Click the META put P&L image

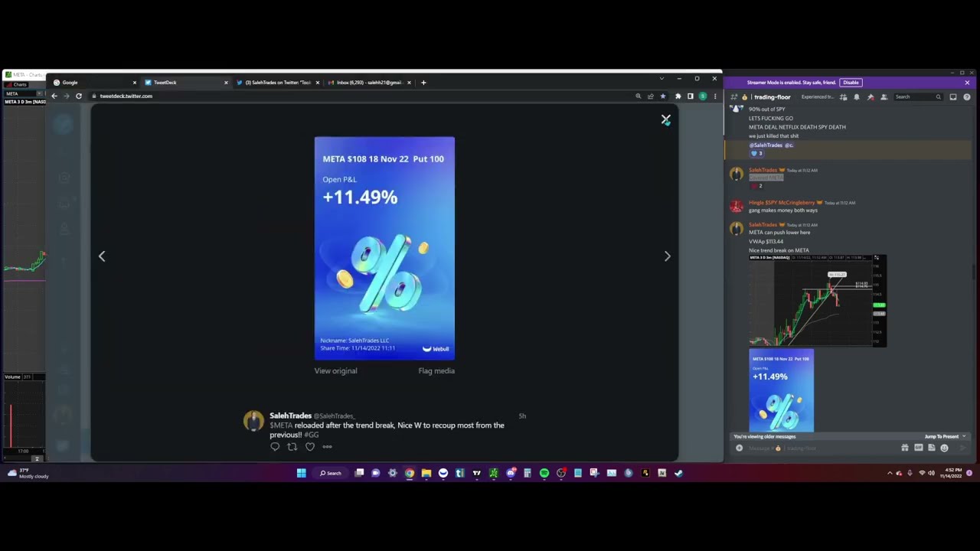click(x=384, y=248)
